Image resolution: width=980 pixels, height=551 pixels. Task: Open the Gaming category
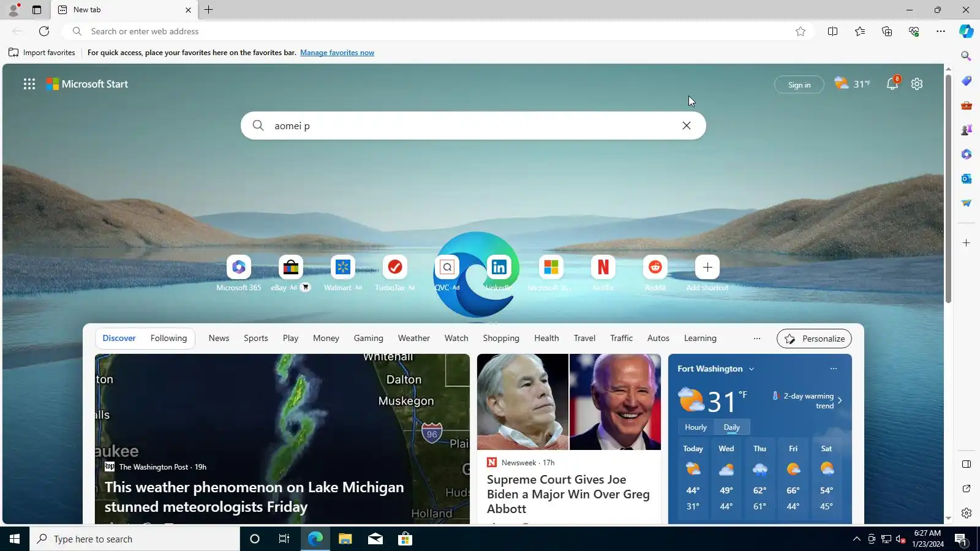point(369,339)
